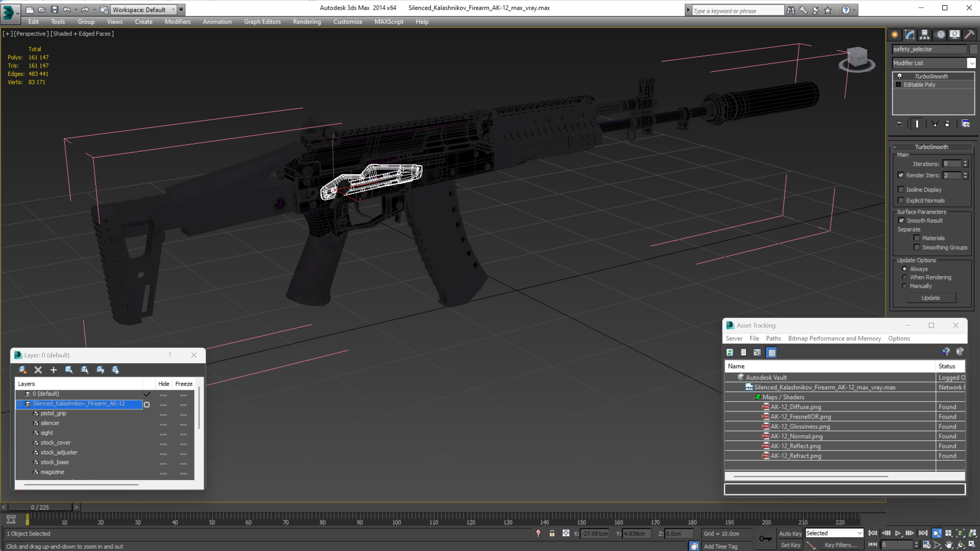
Task: Open the MAXScript menu
Action: pos(388,22)
